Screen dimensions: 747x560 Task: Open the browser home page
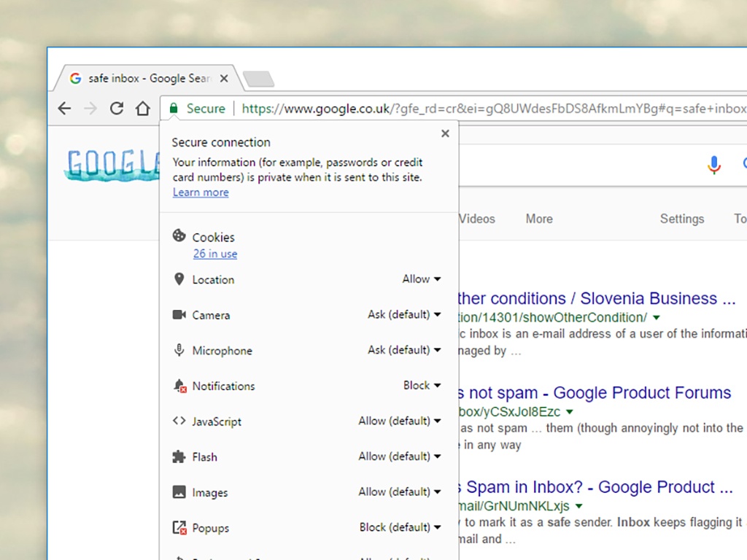click(x=143, y=108)
